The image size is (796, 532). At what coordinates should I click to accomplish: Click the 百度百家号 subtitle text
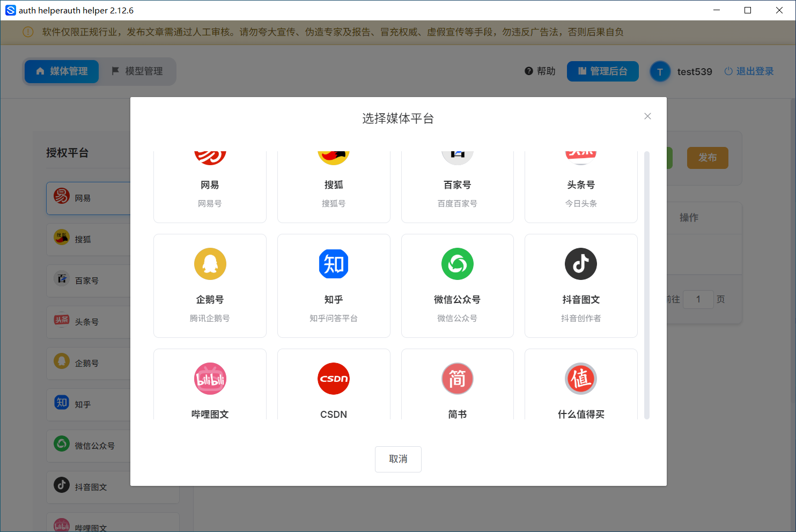point(458,204)
